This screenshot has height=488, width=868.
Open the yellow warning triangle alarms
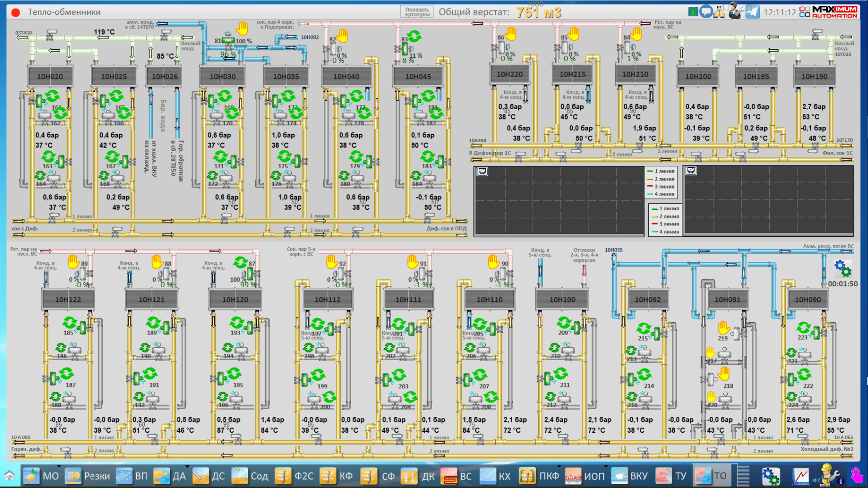tap(719, 12)
